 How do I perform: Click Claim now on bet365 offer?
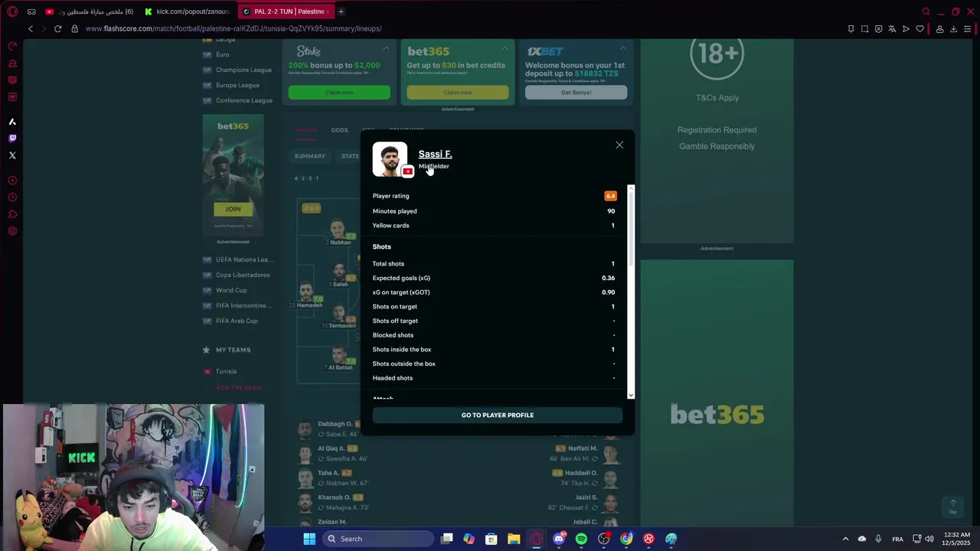point(458,93)
